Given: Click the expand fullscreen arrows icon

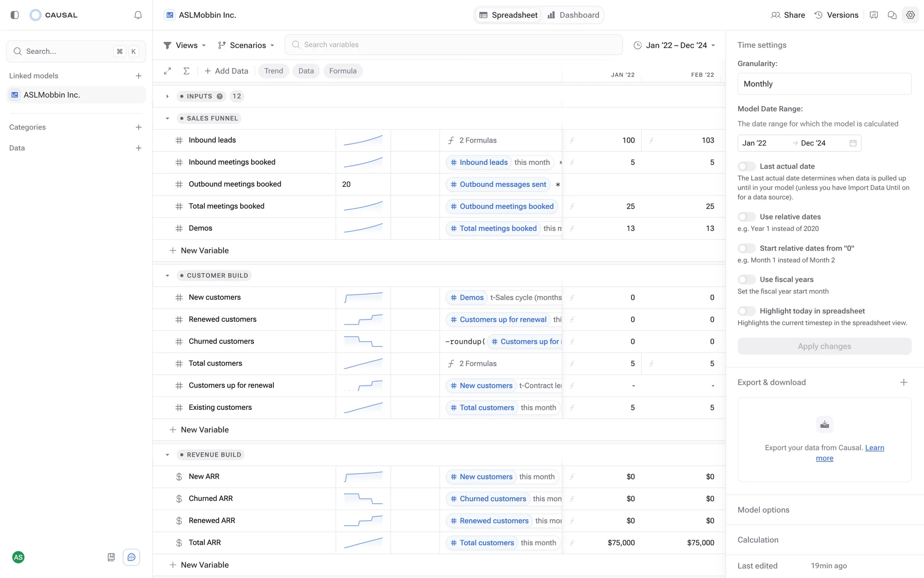Looking at the screenshot, I should click(167, 71).
